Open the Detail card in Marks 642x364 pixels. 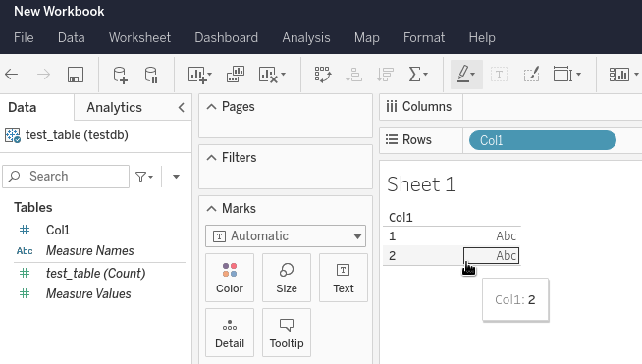230,333
